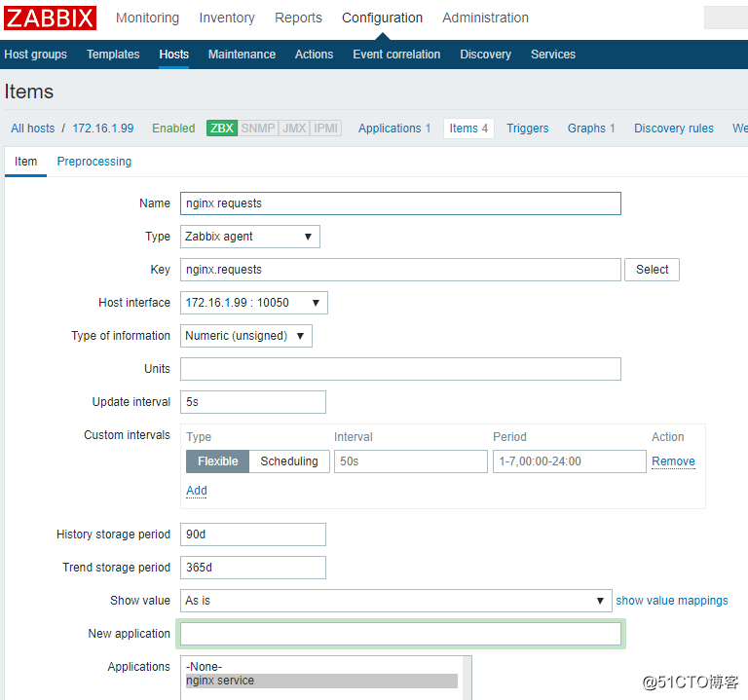The width and height of the screenshot is (748, 700).
Task: Switch to the Preprocessing tab
Action: click(x=94, y=162)
